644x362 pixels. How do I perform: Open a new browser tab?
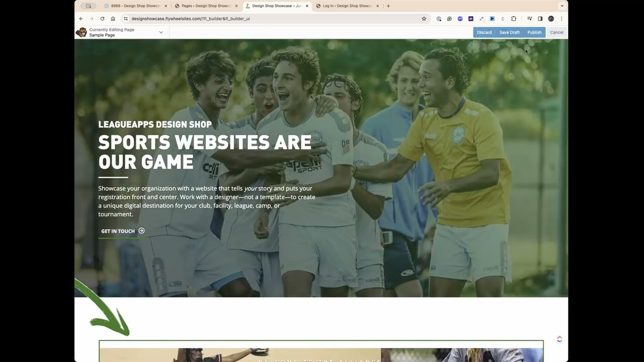tap(388, 6)
